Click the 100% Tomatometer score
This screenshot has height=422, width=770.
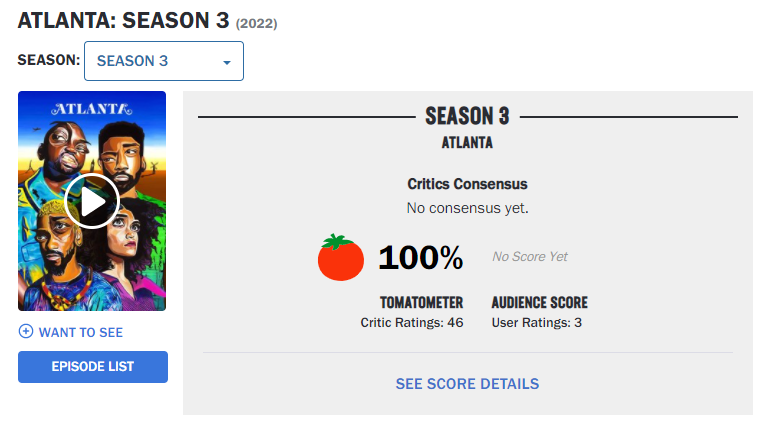(420, 258)
